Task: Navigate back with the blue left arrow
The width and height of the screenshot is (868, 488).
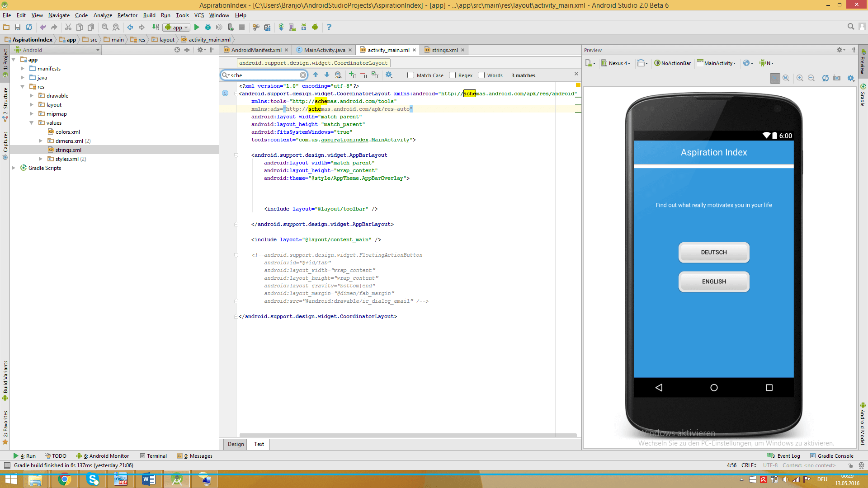Action: coord(130,27)
